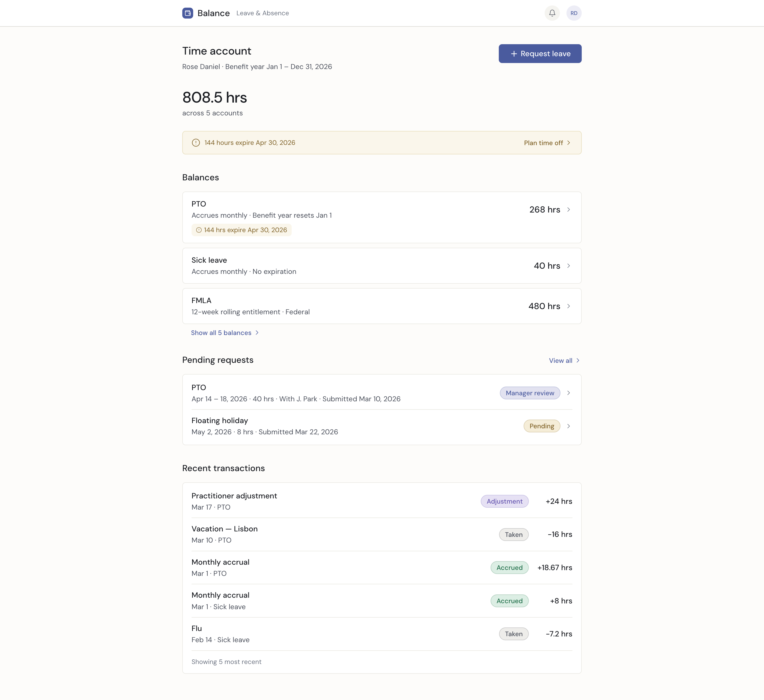Screen dimensions: 764x700
Task: Click the Adjustment badge on Practitioner adjustment
Action: [x=505, y=501]
